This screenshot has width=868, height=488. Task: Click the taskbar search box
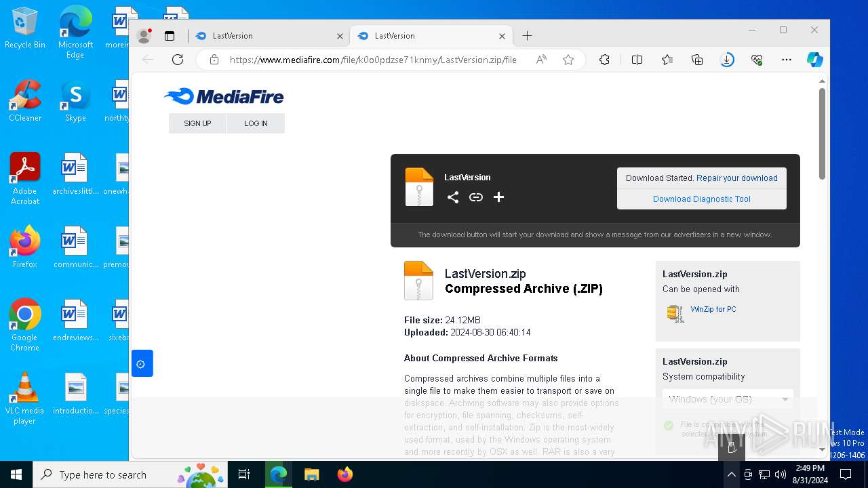pyautogui.click(x=130, y=474)
